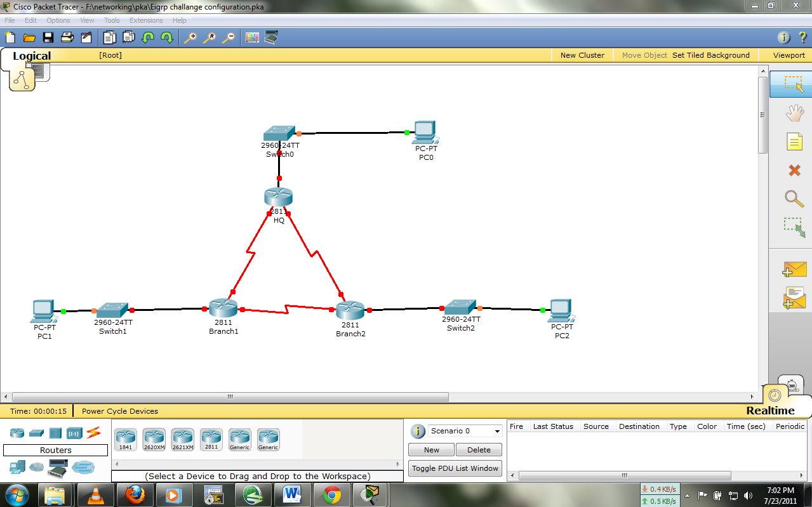Open the View menu

[x=87, y=20]
